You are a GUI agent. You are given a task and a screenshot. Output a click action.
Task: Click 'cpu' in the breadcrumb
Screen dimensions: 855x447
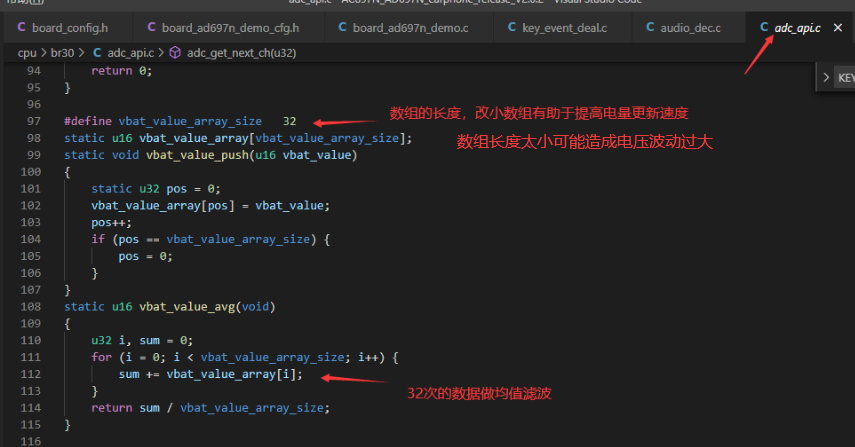tap(27, 53)
